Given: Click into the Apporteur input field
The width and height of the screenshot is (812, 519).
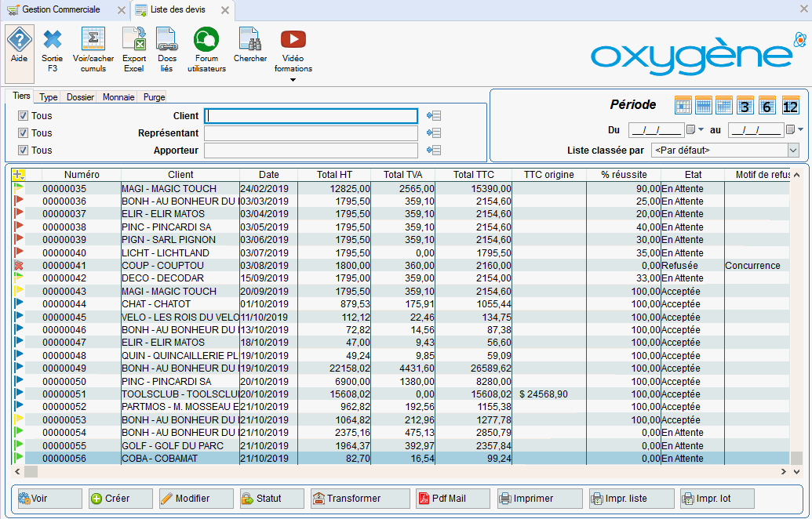Looking at the screenshot, I should [311, 150].
